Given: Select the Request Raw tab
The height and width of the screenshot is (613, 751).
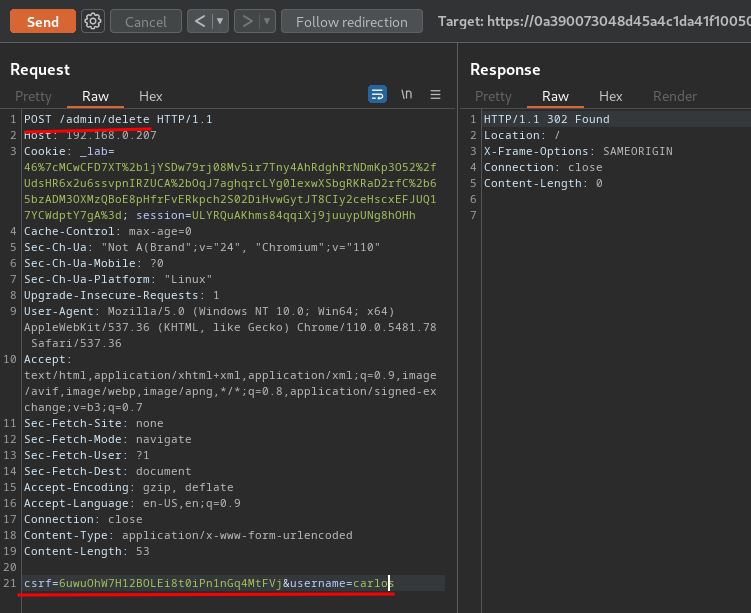Looking at the screenshot, I should click(95, 96).
